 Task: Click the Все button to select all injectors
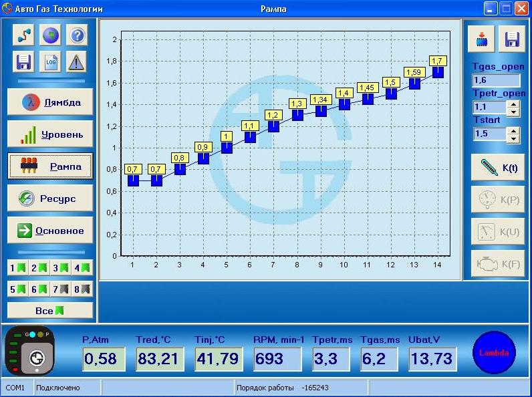50,311
